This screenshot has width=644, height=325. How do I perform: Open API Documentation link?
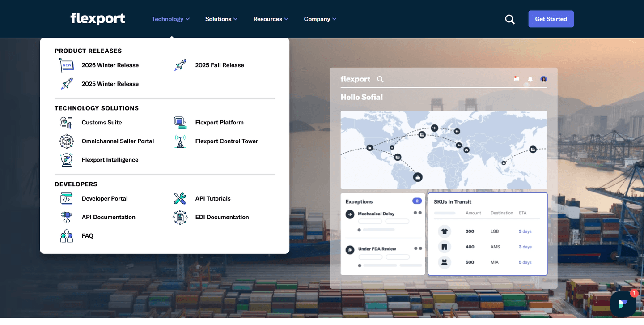coord(109,218)
